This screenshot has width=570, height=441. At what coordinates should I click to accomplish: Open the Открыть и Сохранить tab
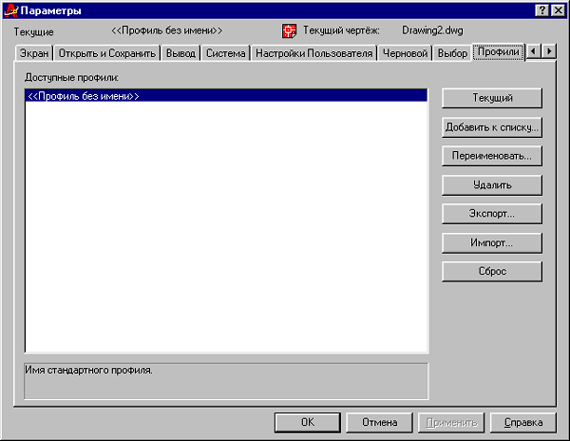107,53
